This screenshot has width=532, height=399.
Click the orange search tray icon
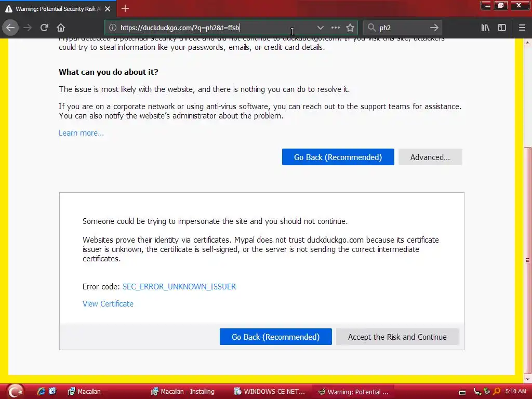coord(497,392)
